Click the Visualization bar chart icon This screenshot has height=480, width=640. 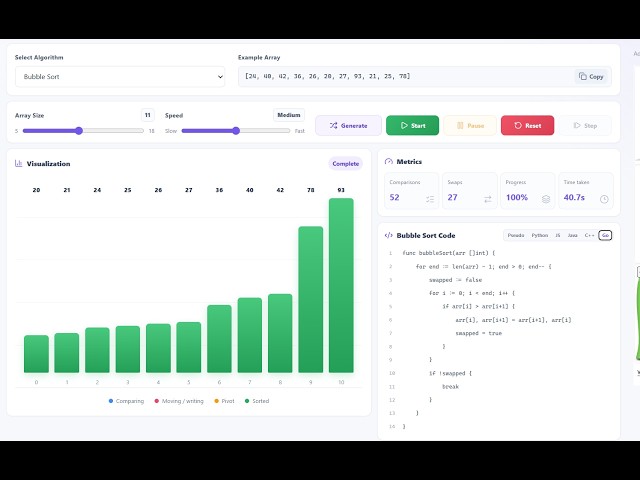(18, 163)
